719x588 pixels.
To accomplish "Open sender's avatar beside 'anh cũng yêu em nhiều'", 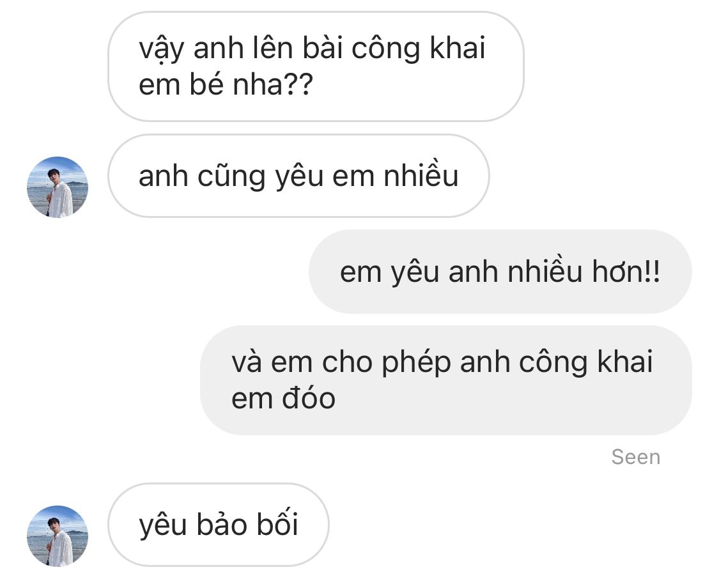I will pos(58,187).
